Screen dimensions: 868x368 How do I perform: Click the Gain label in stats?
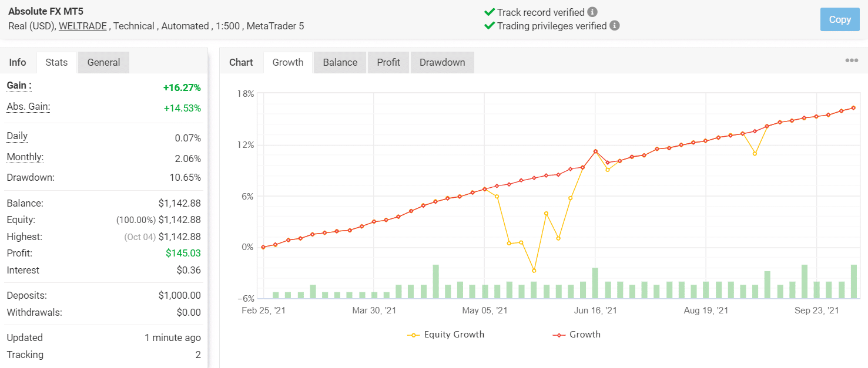(19, 86)
